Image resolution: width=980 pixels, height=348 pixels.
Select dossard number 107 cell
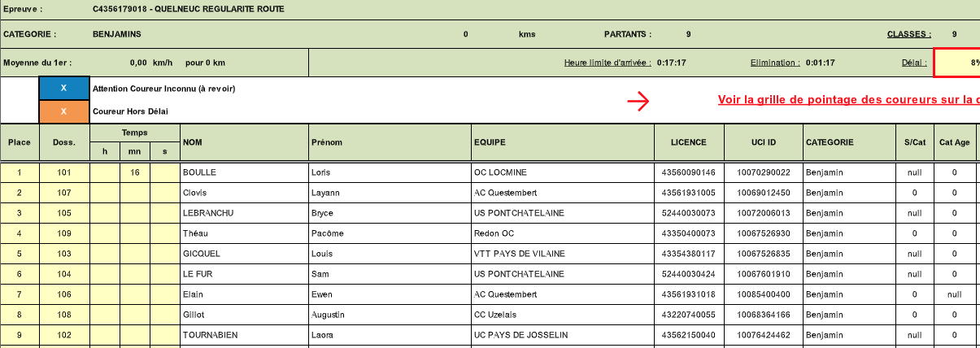pos(64,193)
